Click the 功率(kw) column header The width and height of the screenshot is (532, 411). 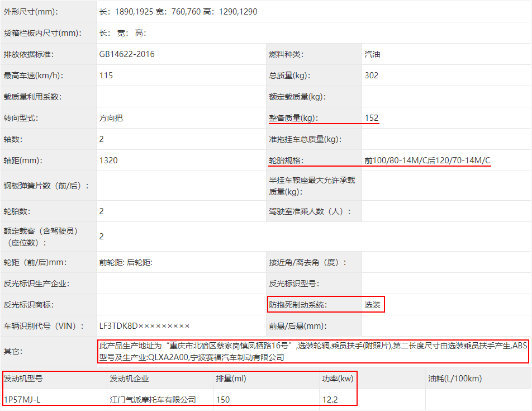(338, 379)
